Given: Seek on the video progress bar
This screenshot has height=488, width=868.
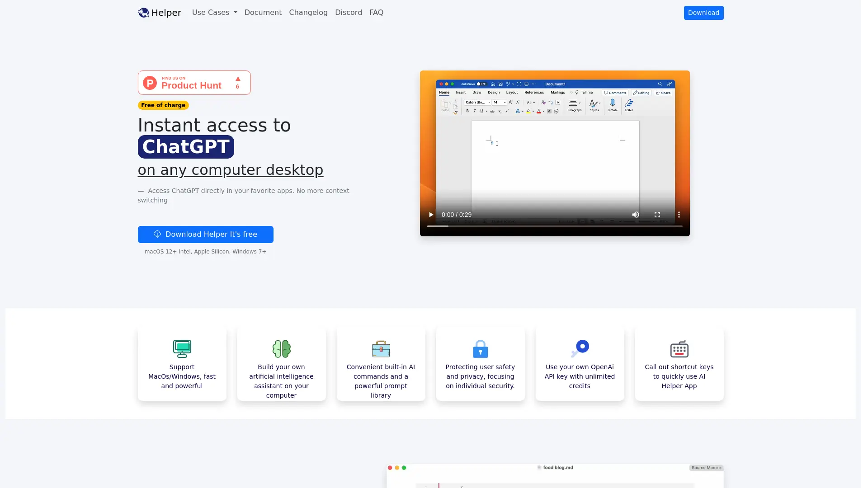Looking at the screenshot, I should [x=555, y=226].
